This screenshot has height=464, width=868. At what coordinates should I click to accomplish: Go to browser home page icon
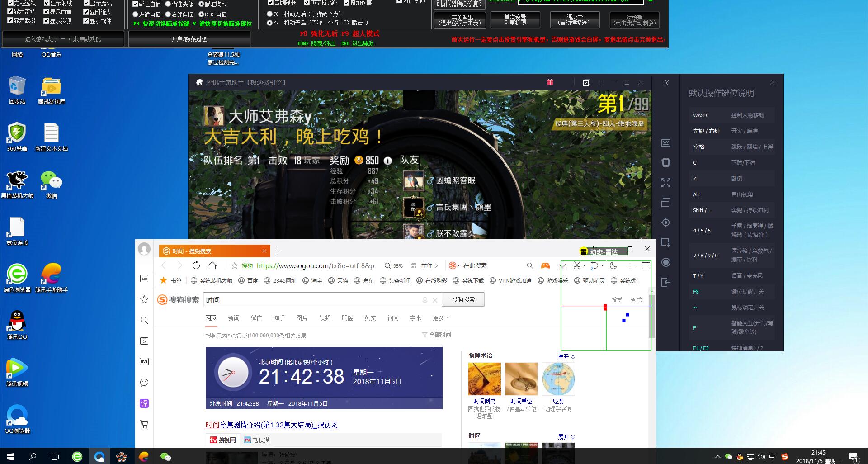pos(212,265)
